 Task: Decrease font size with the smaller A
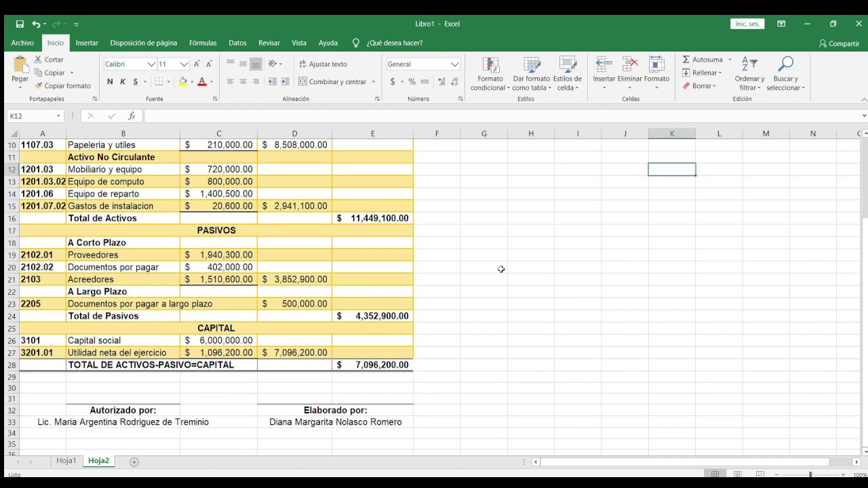click(x=209, y=64)
